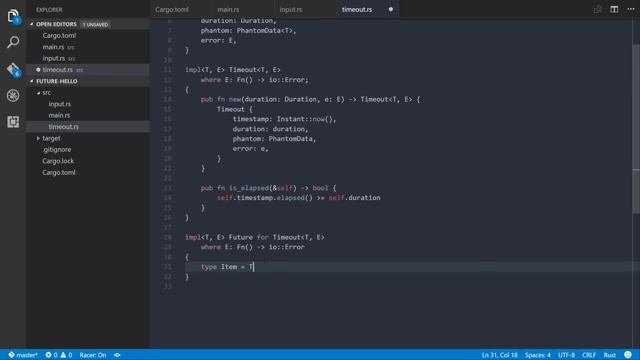The image size is (640, 360).
Task: Click line number 31 in gutter
Action: (168, 267)
